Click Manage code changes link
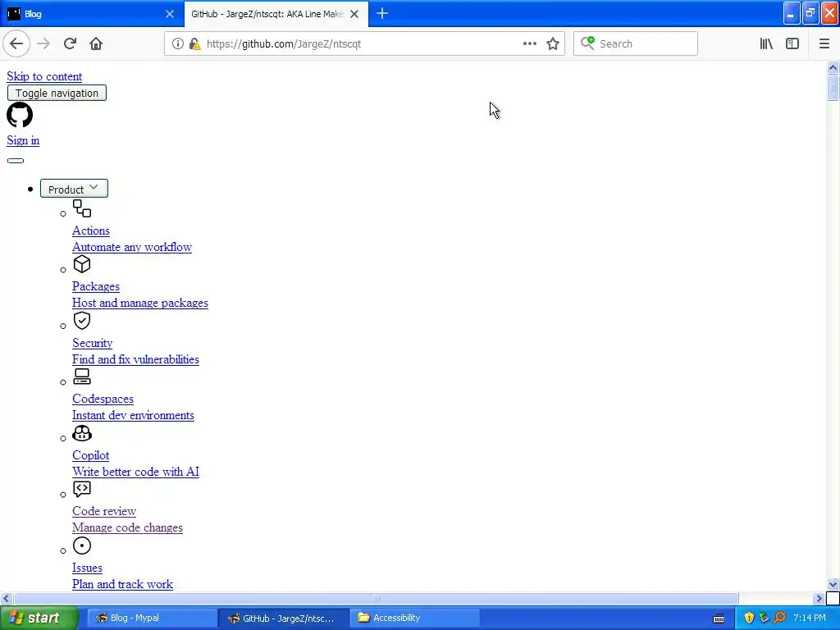Viewport: 840px width, 630px height. pos(127,527)
